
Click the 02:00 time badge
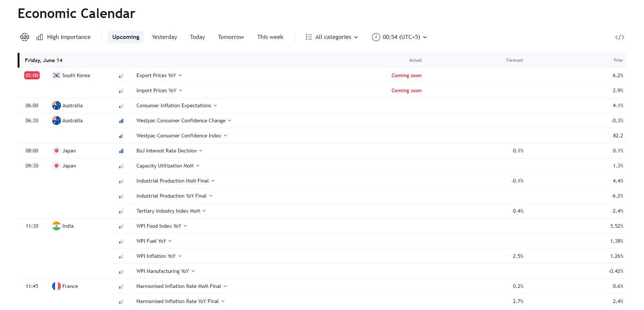click(32, 75)
